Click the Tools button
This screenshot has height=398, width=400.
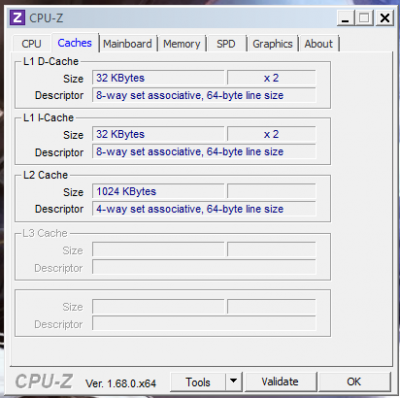pos(198,382)
